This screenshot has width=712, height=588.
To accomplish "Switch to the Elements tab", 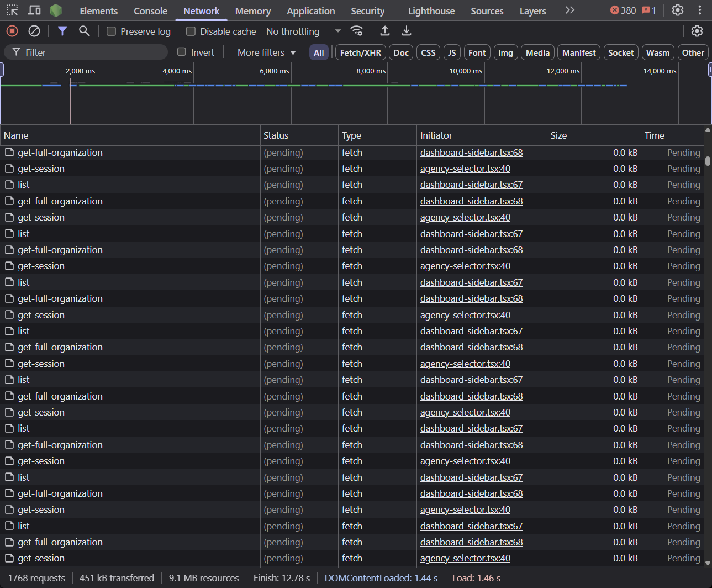I will [x=98, y=11].
